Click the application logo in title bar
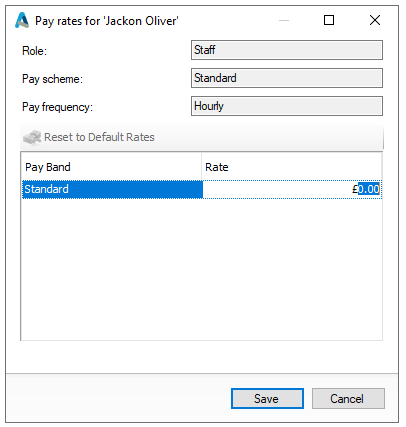 tap(22, 20)
